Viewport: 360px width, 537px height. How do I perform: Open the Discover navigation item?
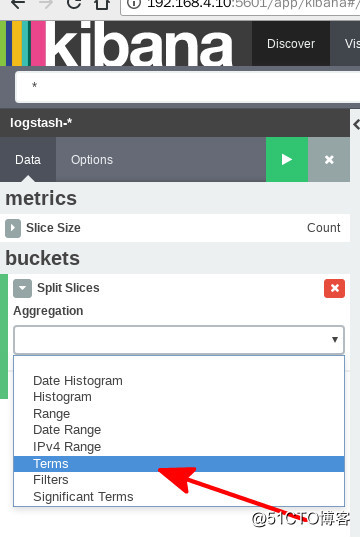[291, 43]
